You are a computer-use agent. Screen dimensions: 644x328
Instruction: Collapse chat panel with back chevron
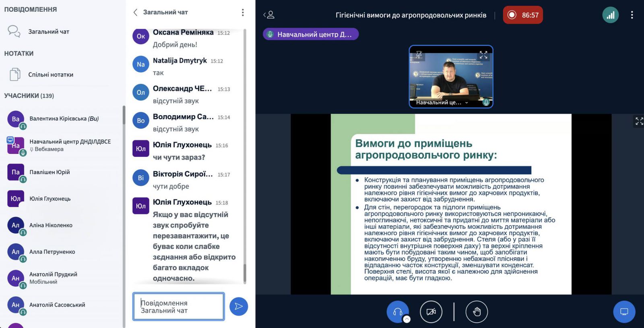coord(136,12)
